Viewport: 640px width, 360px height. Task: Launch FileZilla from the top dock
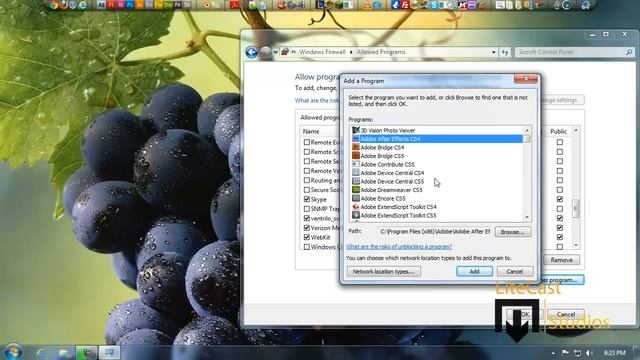(405, 5)
